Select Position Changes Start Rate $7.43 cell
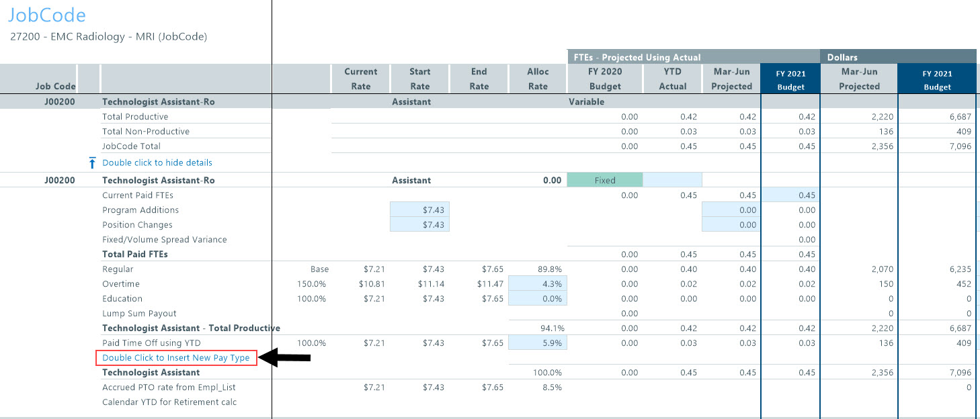The height and width of the screenshot is (419, 980). coord(419,225)
